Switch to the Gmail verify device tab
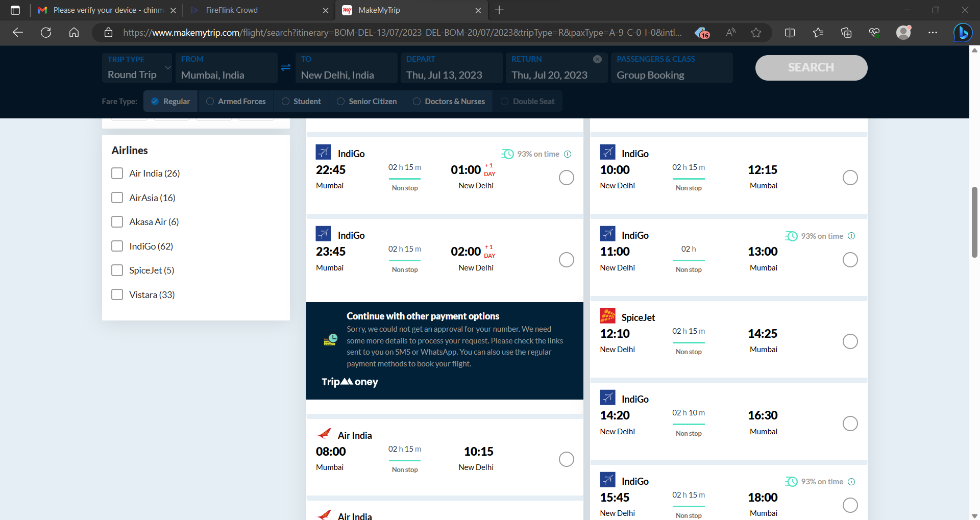Image resolution: width=980 pixels, height=520 pixels. coord(107,10)
